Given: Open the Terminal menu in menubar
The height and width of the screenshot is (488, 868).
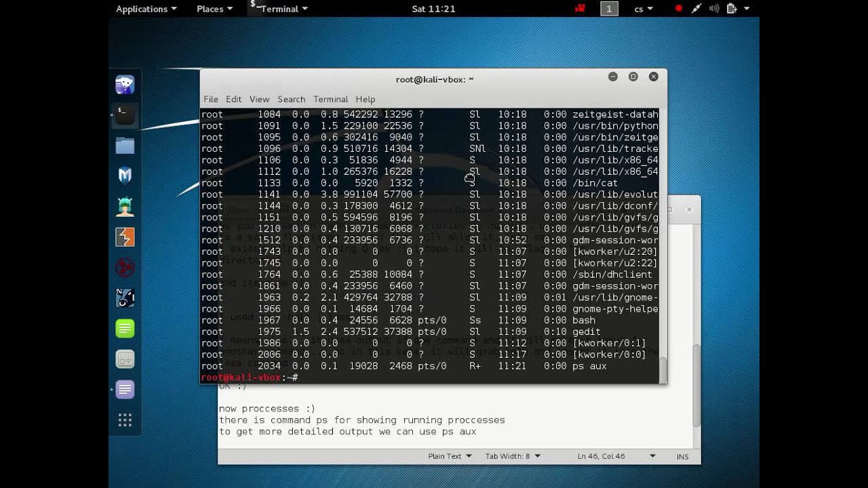Looking at the screenshot, I should point(330,99).
